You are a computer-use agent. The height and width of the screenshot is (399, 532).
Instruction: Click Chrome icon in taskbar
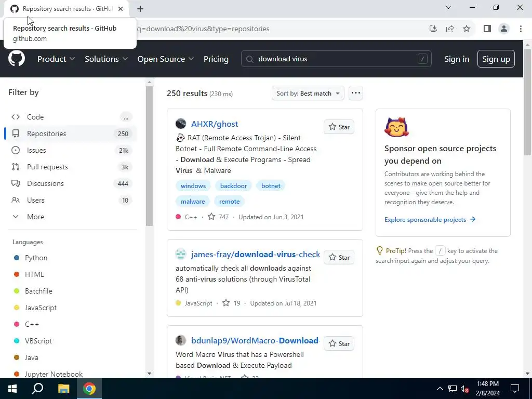pos(89,389)
